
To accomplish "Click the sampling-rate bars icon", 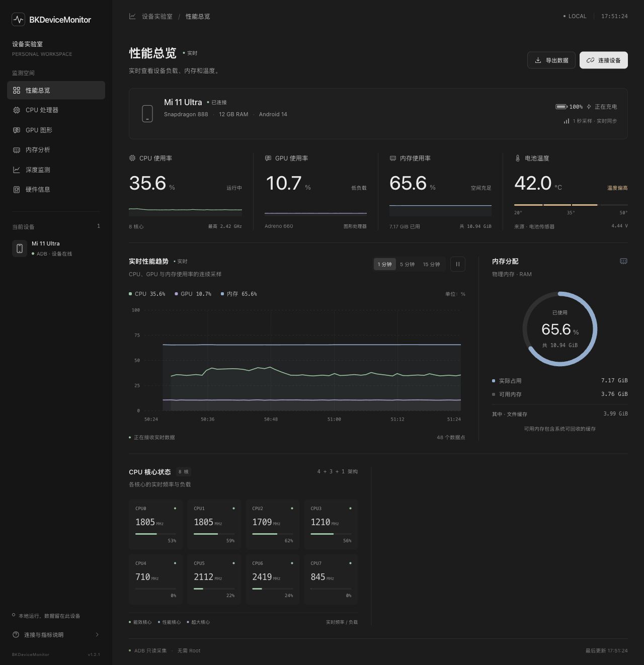I will 567,121.
